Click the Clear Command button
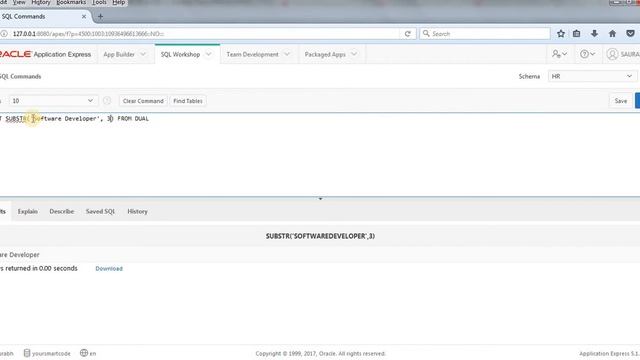Image resolution: width=640 pixels, height=360 pixels. tap(143, 101)
